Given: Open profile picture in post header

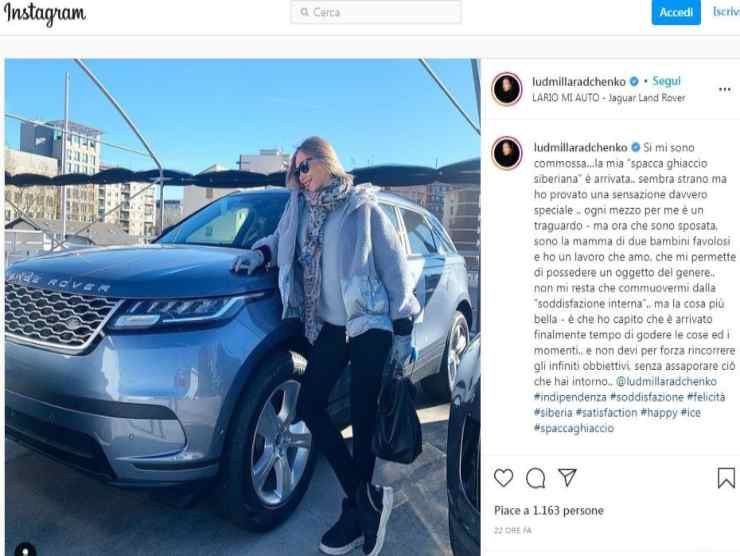Looking at the screenshot, I should (x=507, y=89).
